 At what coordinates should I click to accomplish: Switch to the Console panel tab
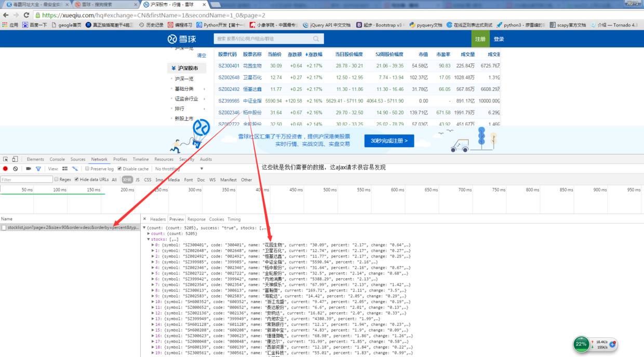[x=57, y=159]
